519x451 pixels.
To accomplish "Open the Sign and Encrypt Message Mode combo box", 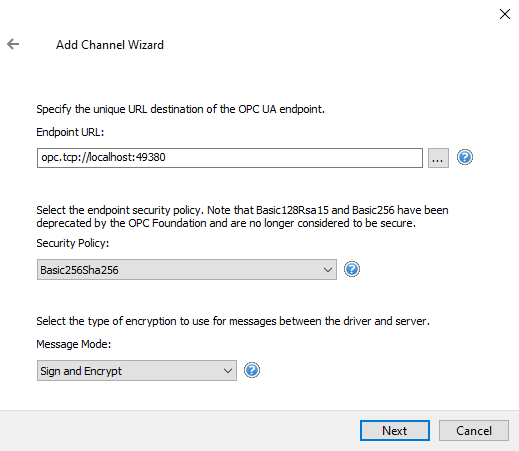I will [137, 371].
